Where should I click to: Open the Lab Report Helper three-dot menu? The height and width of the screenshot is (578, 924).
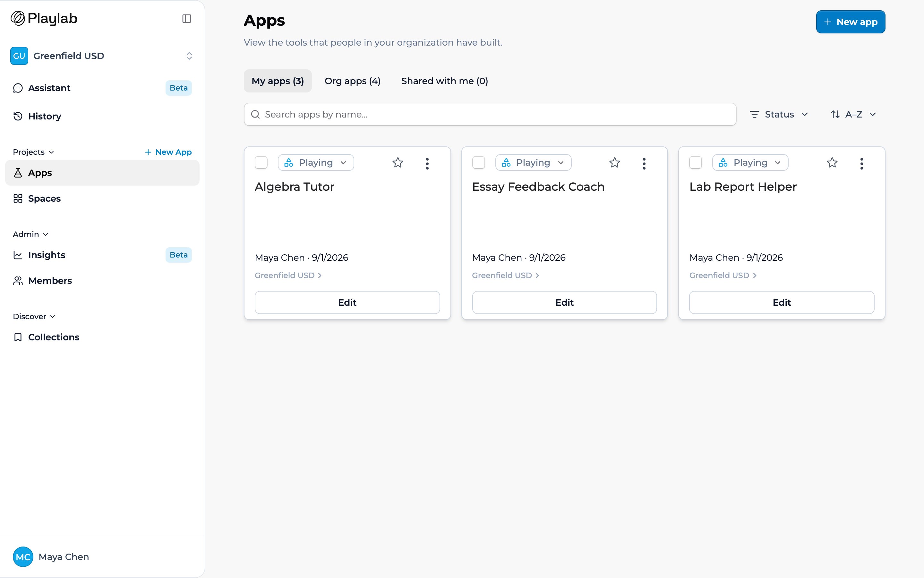tap(861, 164)
